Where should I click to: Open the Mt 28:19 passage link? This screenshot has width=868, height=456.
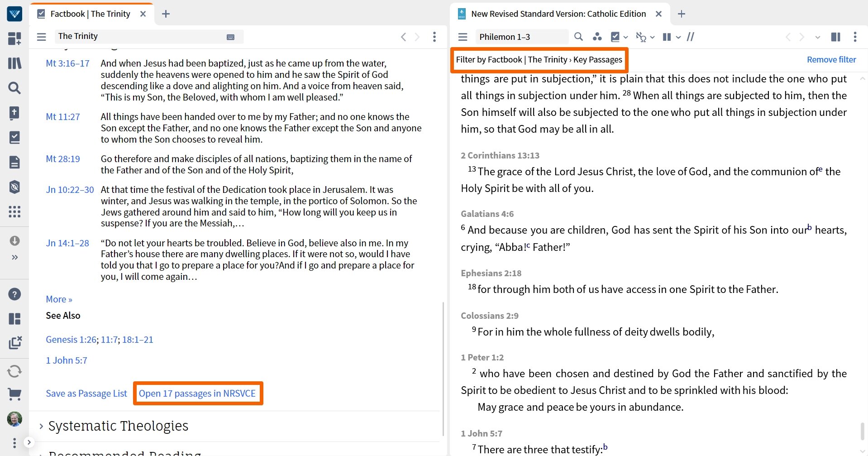62,159
